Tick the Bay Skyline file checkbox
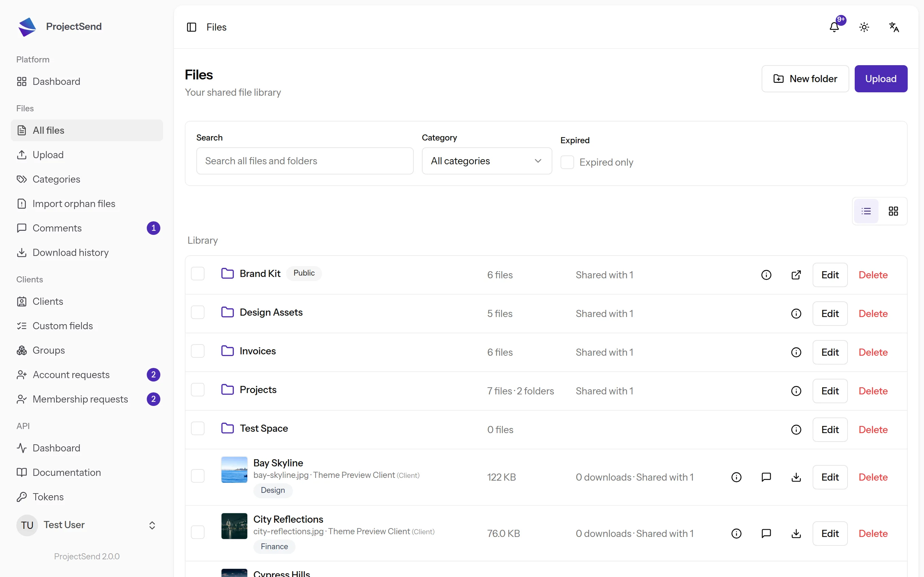Viewport: 924px width, 577px height. 198,476
